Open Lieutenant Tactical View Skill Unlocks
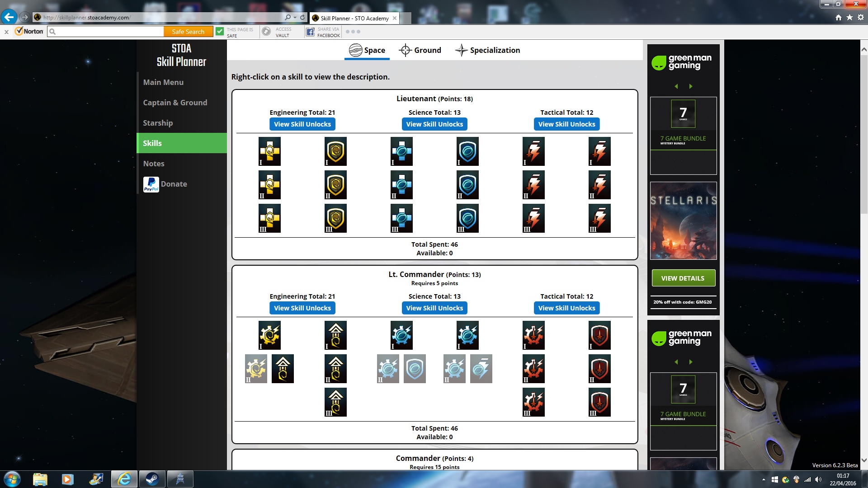The image size is (868, 488). (566, 124)
